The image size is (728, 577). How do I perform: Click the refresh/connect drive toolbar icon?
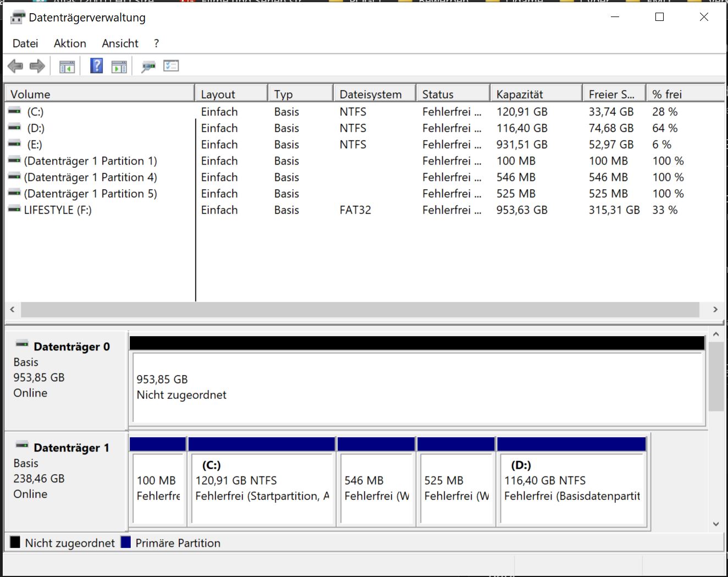click(x=148, y=67)
